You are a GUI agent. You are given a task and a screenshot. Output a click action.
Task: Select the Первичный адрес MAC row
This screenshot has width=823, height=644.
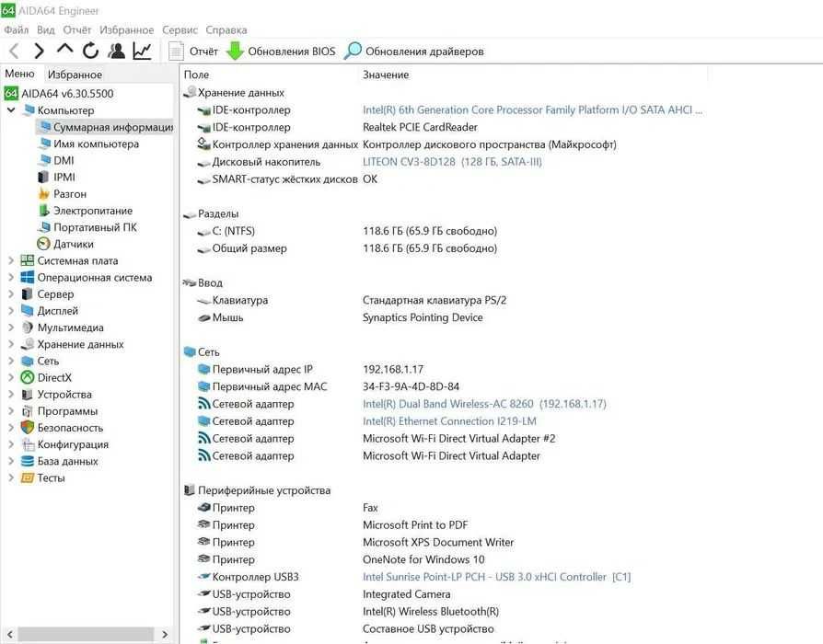coord(328,386)
